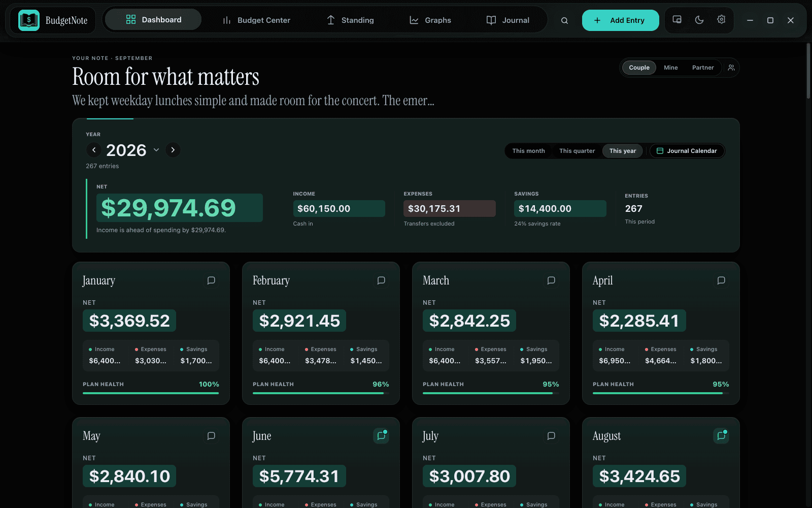
Task: Open January's note bubble icon
Action: coord(211,280)
